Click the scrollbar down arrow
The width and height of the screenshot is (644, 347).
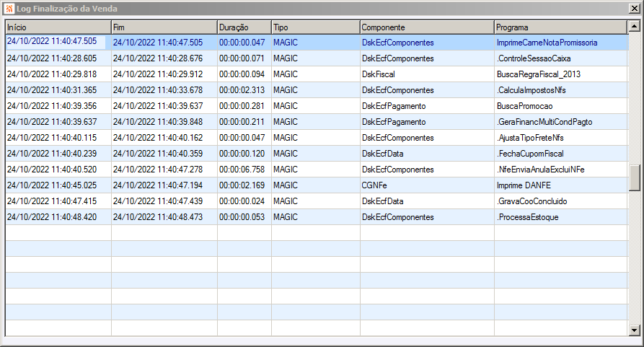point(634,330)
